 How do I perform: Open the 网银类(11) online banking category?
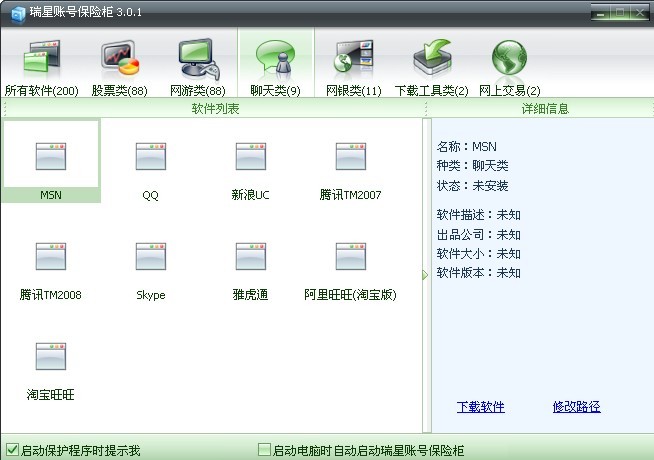pyautogui.click(x=354, y=58)
